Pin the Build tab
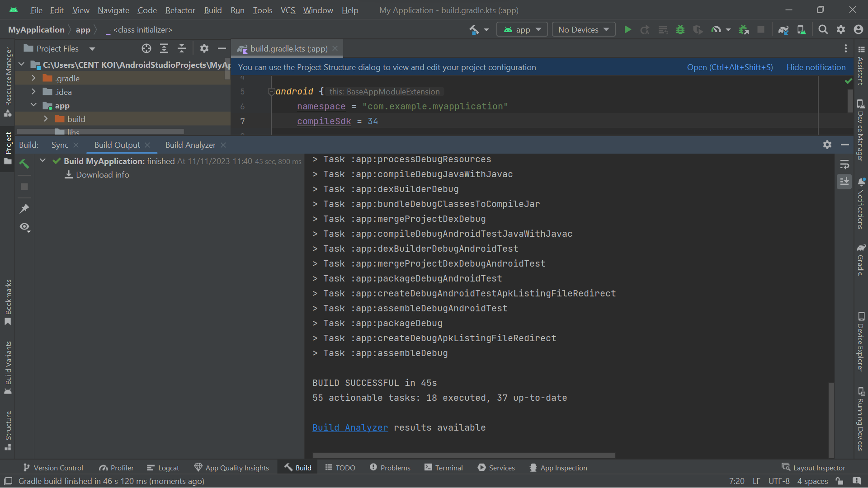Image resolution: width=868 pixels, height=488 pixels. tap(24, 208)
